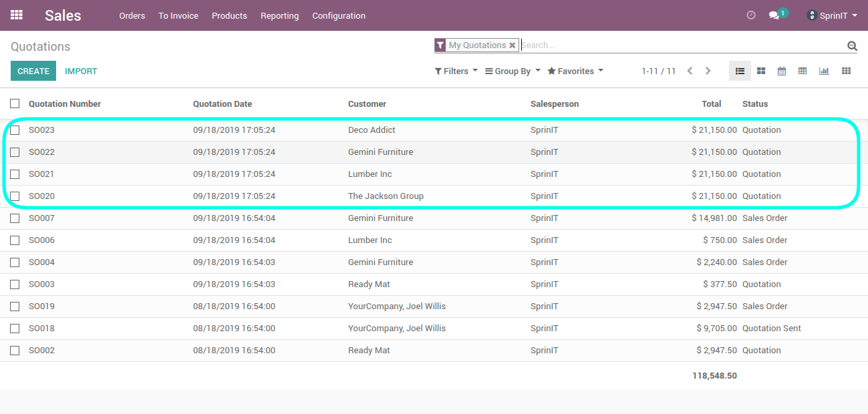This screenshot has width=868, height=414.
Task: Open the apps grid menu icon
Action: click(17, 15)
